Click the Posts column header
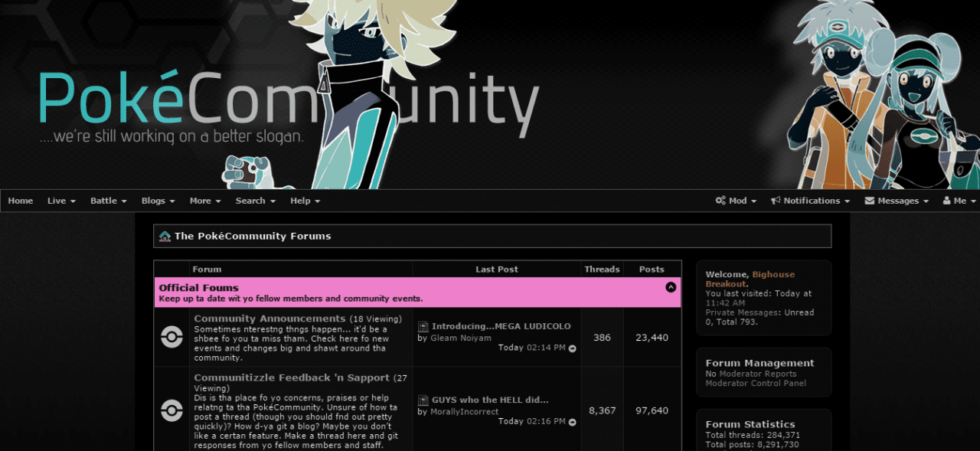980x451 pixels. pos(652,270)
